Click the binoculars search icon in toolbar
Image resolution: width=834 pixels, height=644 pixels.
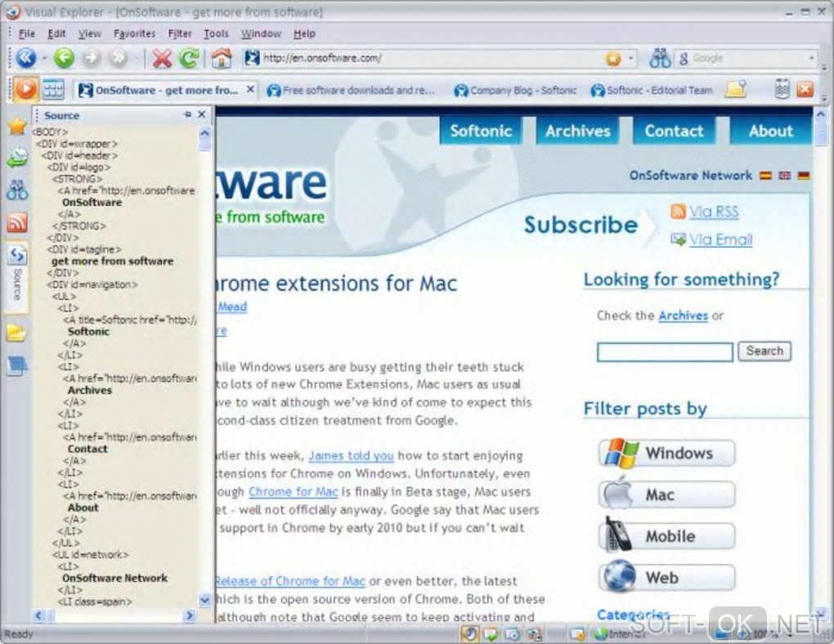coord(660,58)
